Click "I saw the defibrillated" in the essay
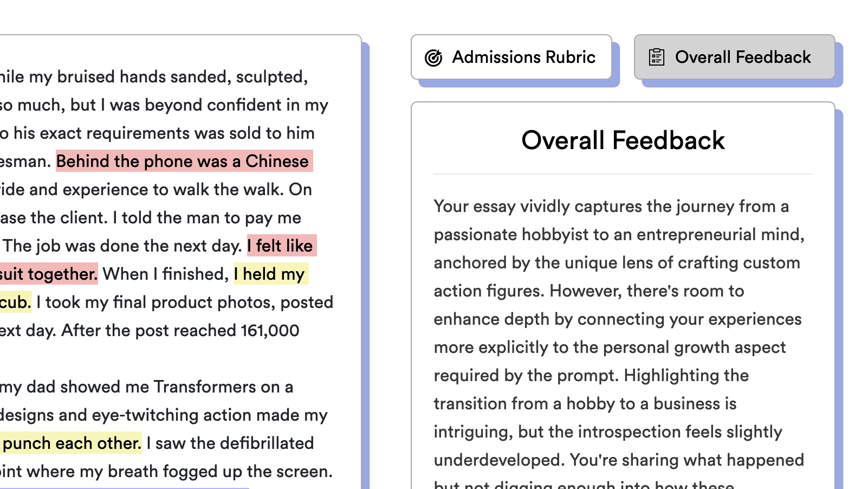This screenshot has height=489, width=868. tap(230, 443)
